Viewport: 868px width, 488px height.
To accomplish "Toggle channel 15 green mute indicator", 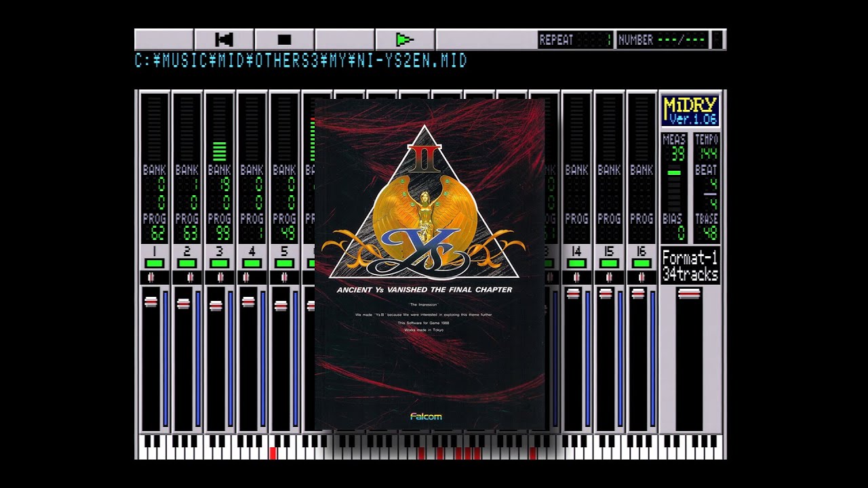I will pyautogui.click(x=609, y=263).
